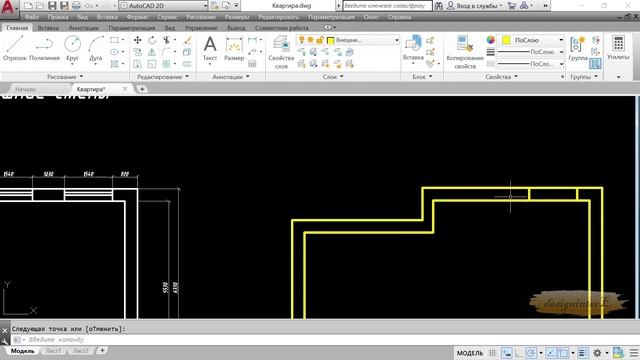The height and width of the screenshot is (360, 640).
Task: Open the Утилиты calculator panel
Action: pyautogui.click(x=618, y=48)
